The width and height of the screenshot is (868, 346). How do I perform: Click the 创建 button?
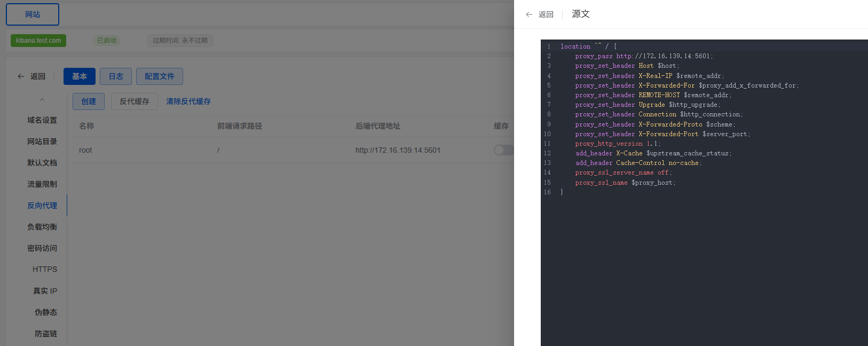(89, 101)
